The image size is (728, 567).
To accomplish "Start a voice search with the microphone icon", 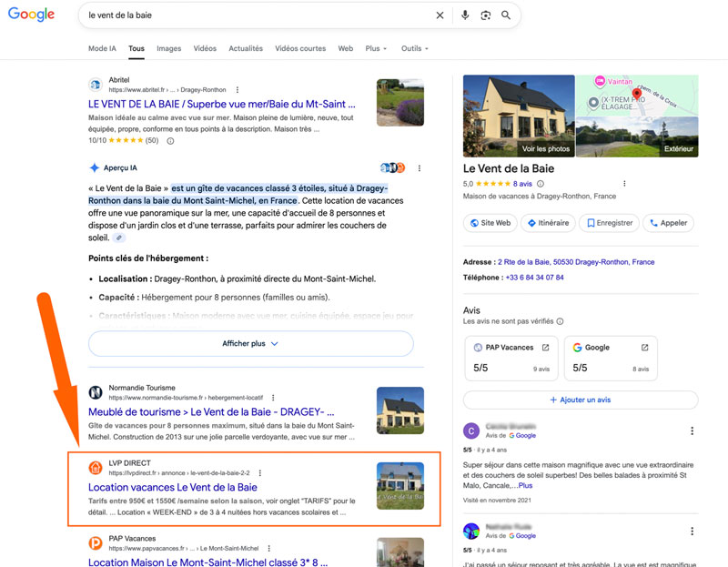I will (465, 15).
